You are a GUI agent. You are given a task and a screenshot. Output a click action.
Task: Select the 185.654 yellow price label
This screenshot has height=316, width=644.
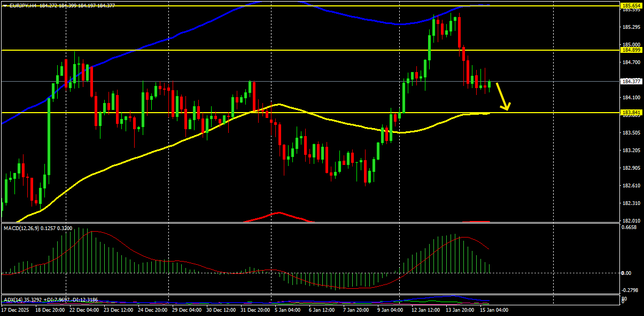click(x=631, y=6)
